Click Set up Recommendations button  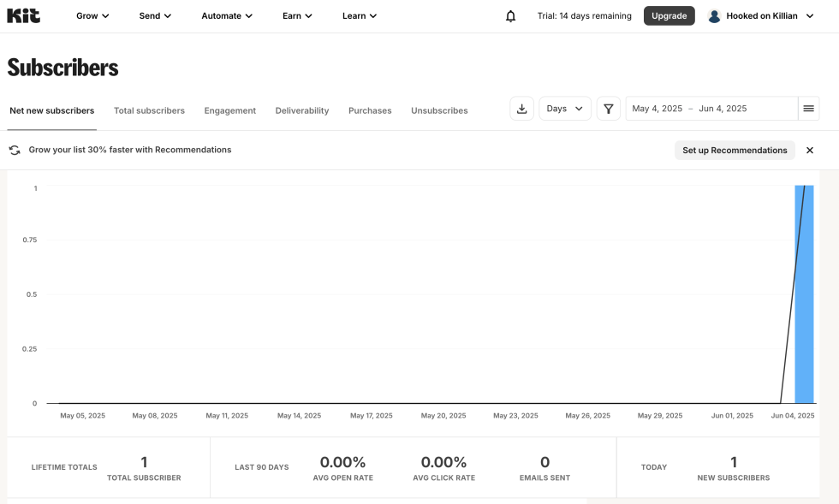[735, 151]
